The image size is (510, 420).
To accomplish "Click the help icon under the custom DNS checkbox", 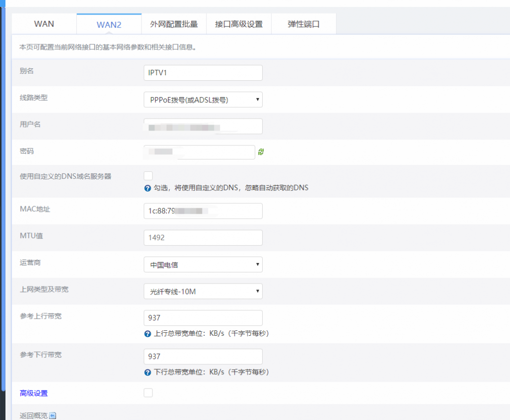I will (x=148, y=188).
